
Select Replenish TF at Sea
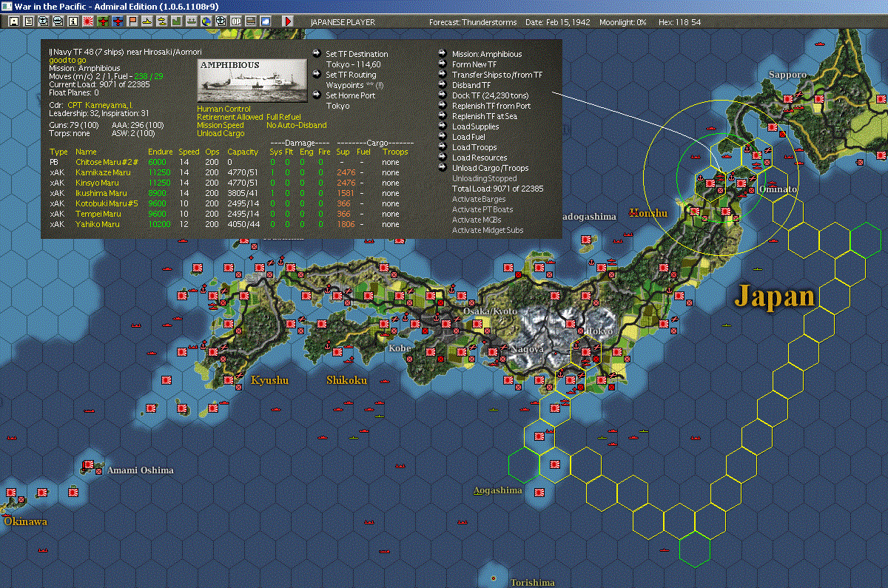(485, 116)
